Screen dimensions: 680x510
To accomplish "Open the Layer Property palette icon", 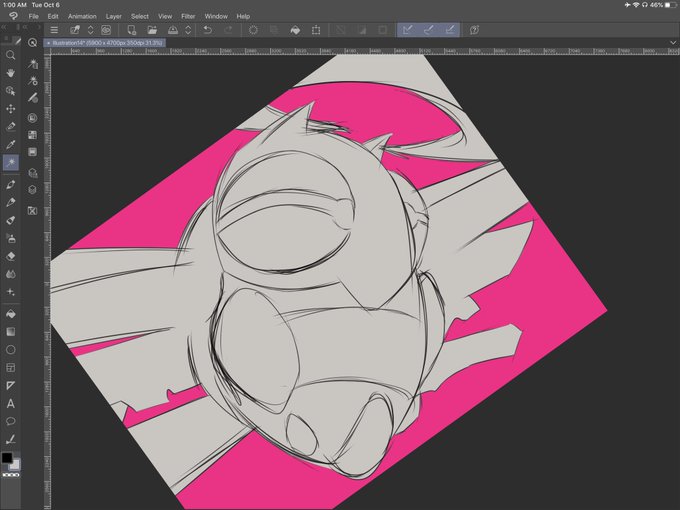I will [33, 173].
